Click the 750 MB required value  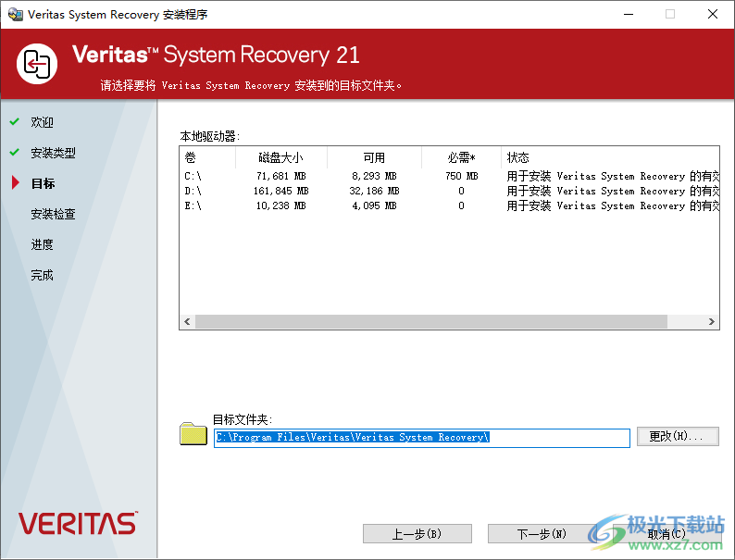coord(462,176)
